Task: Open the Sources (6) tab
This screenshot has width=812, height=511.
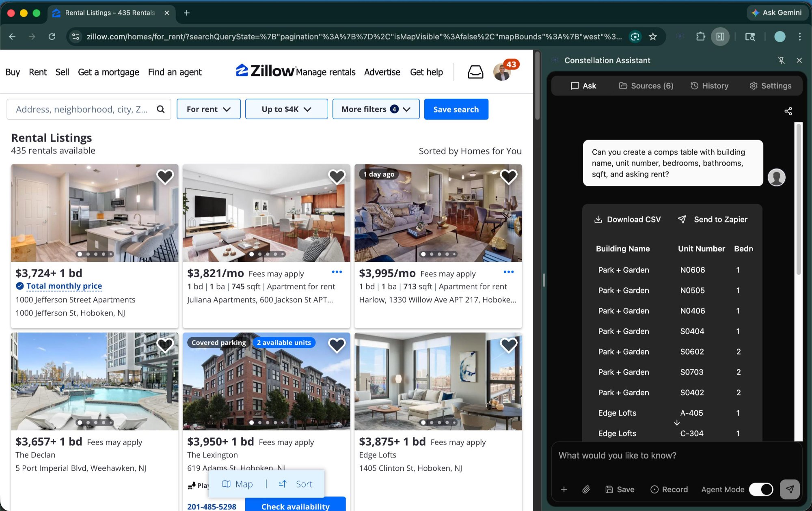Action: tap(646, 86)
